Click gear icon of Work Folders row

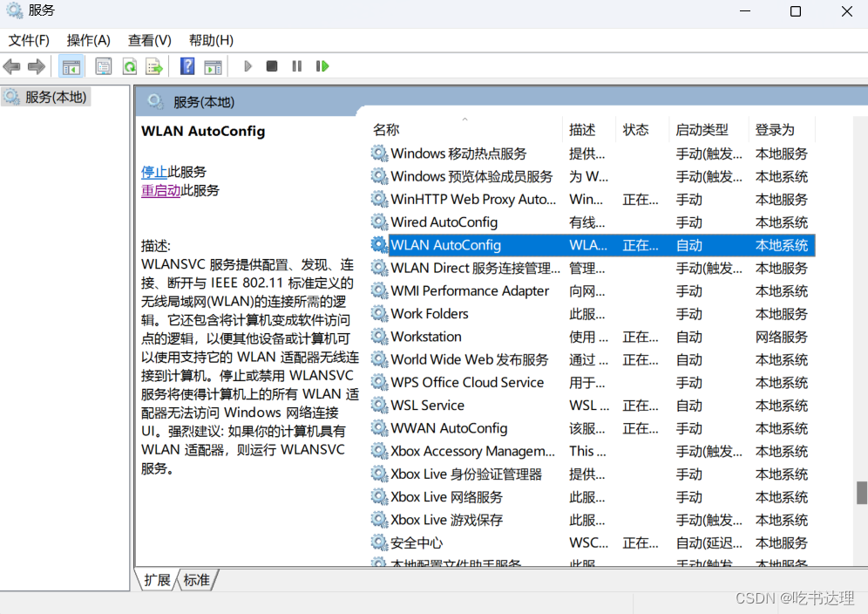tap(379, 314)
